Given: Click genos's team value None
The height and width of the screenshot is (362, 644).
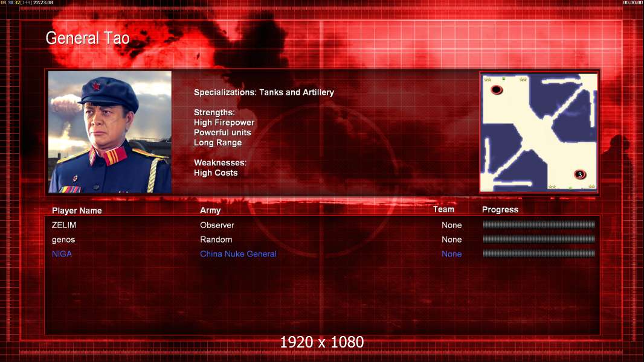Looking at the screenshot, I should pyautogui.click(x=451, y=240).
